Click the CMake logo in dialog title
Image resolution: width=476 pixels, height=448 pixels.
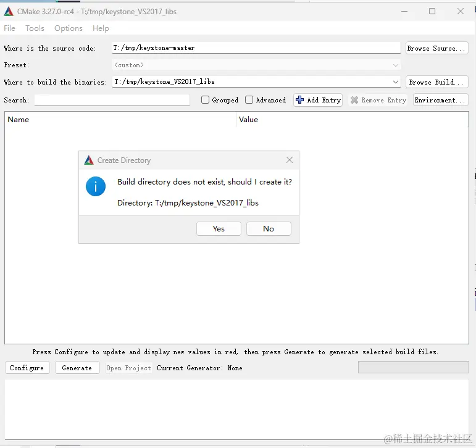[x=89, y=160]
